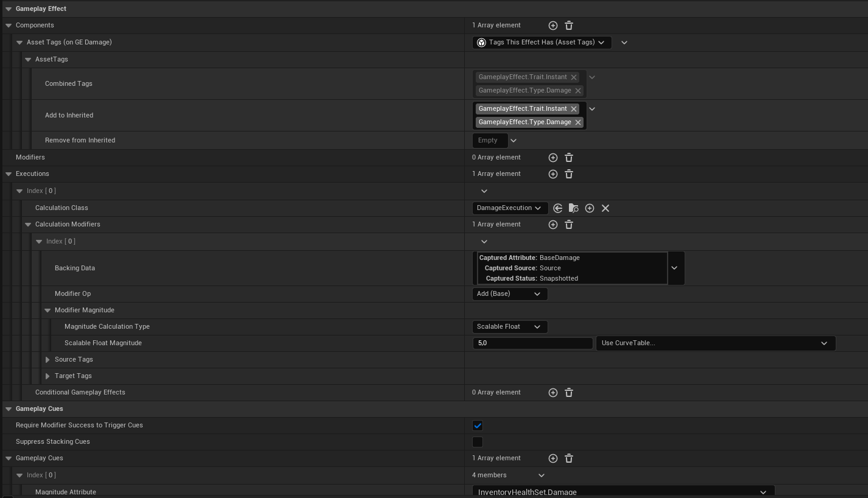The image size is (868, 498).
Task: Click the use selected asset arrow for Calculation Class
Action: pyautogui.click(x=557, y=208)
